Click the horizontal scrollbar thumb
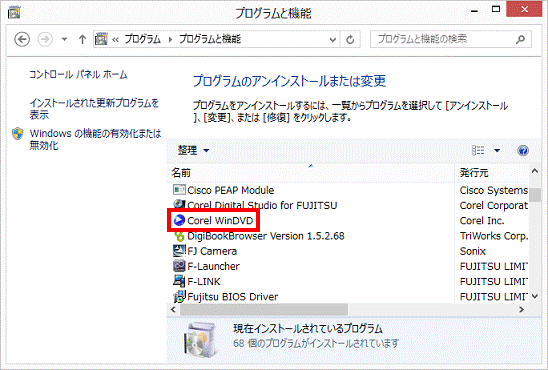Image resolution: width=548 pixels, height=370 pixels. (x=264, y=310)
